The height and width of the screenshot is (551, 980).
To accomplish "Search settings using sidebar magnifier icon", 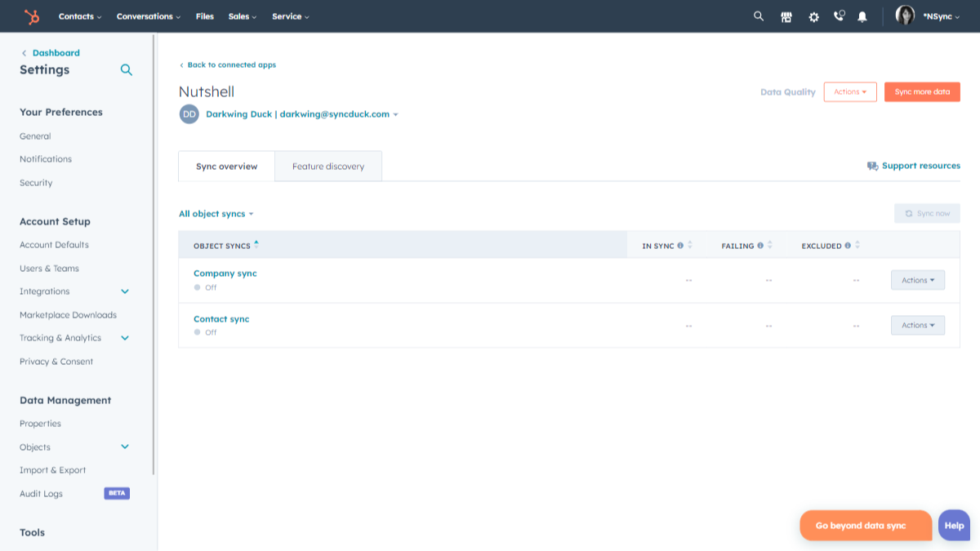I will tap(127, 70).
